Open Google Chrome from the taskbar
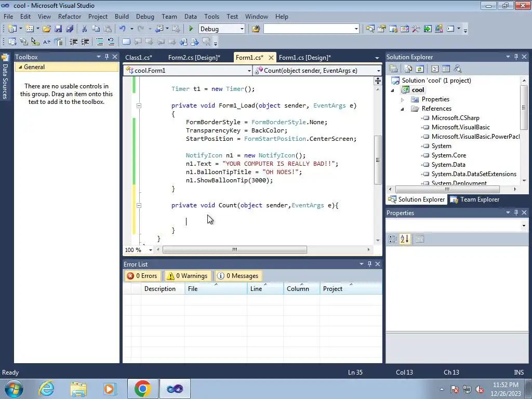 (142, 389)
